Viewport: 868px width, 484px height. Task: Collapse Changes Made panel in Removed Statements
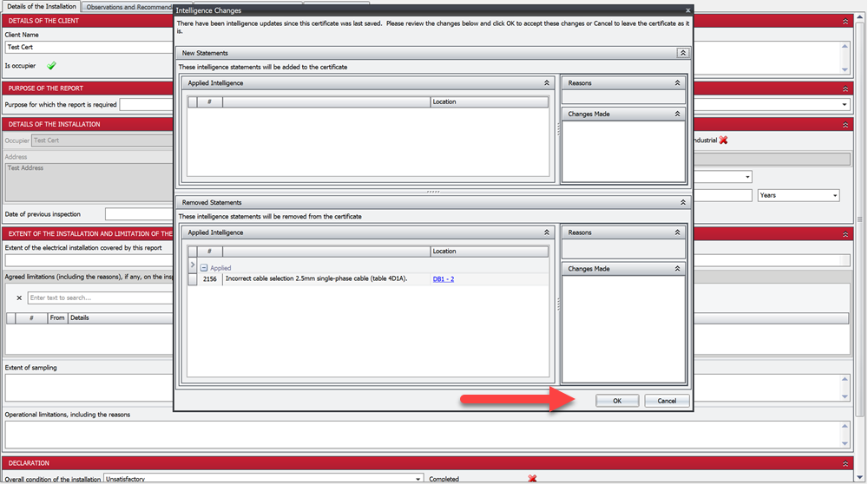click(677, 269)
